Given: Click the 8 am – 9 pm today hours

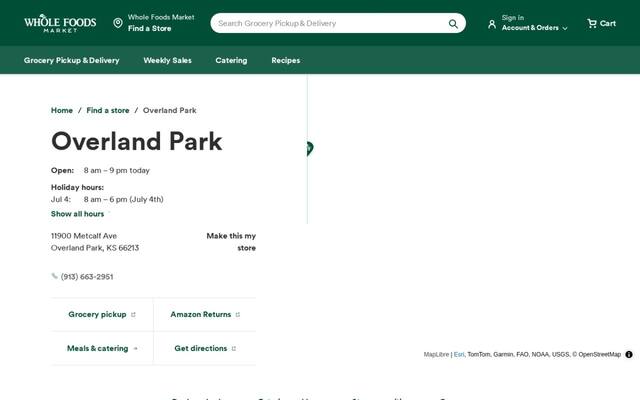Looking at the screenshot, I should [117, 170].
